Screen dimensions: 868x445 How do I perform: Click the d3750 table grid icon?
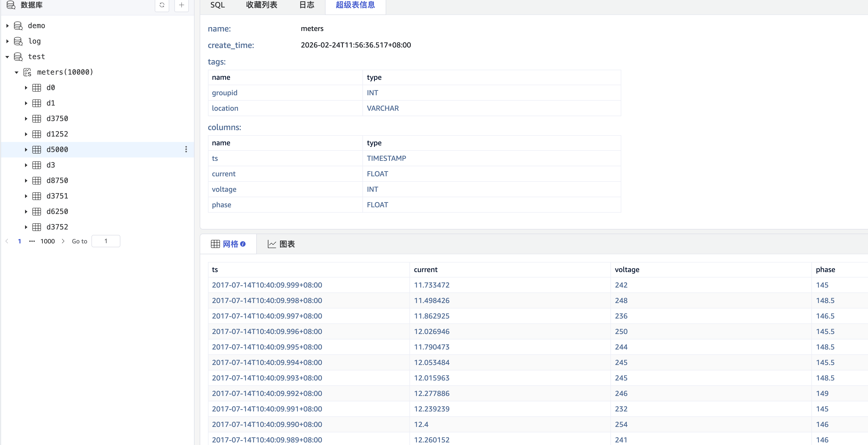tap(37, 118)
